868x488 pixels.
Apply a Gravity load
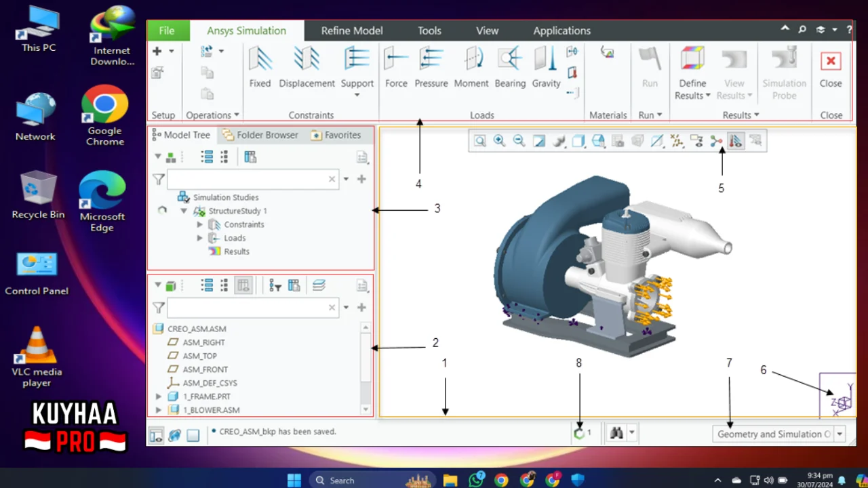[x=546, y=67]
